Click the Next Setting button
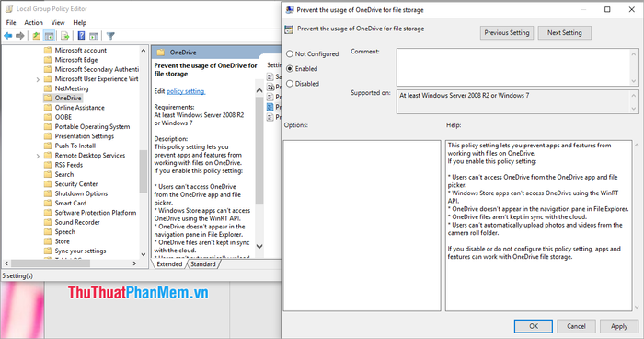This screenshot has height=339, width=644. tap(564, 33)
